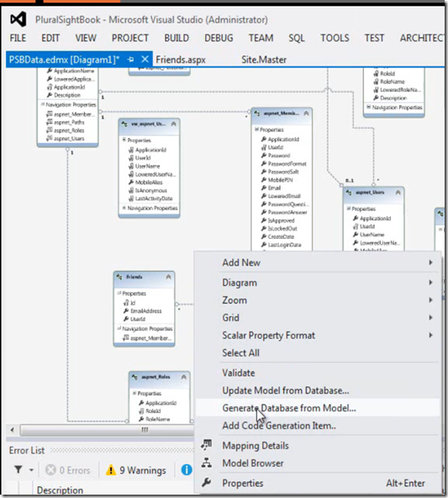Choose Validate from context menu
448x498 pixels.
coord(318,373)
